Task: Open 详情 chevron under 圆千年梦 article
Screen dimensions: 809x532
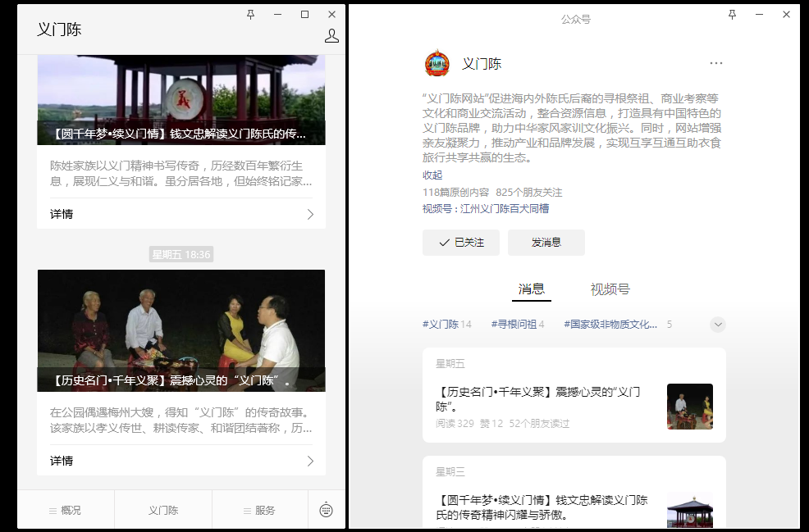Action: pyautogui.click(x=310, y=214)
